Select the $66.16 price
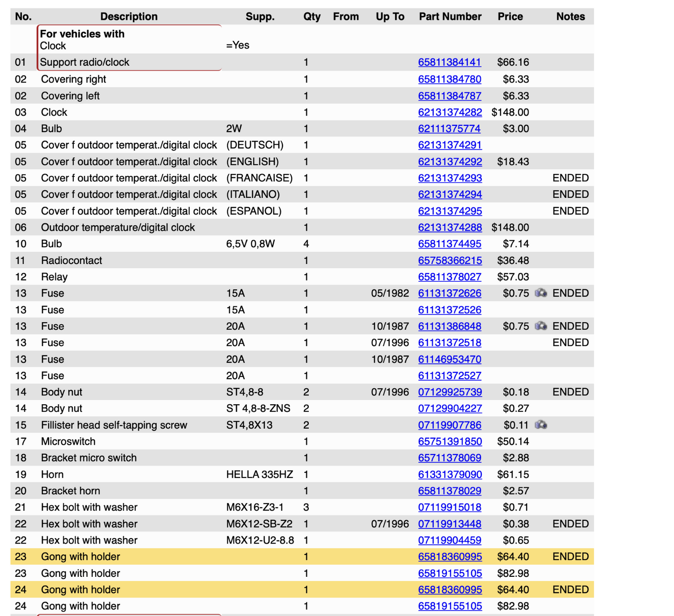This screenshot has height=616, width=674. (x=513, y=62)
